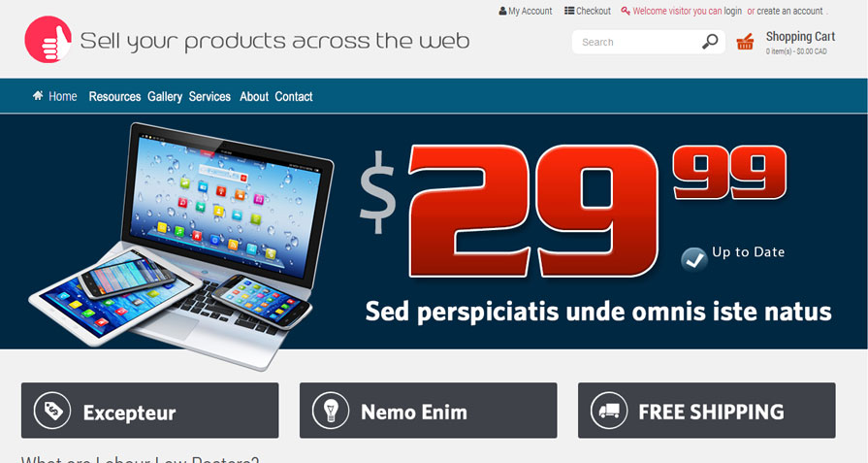
Task: Select About in the navigation bar
Action: (x=254, y=96)
